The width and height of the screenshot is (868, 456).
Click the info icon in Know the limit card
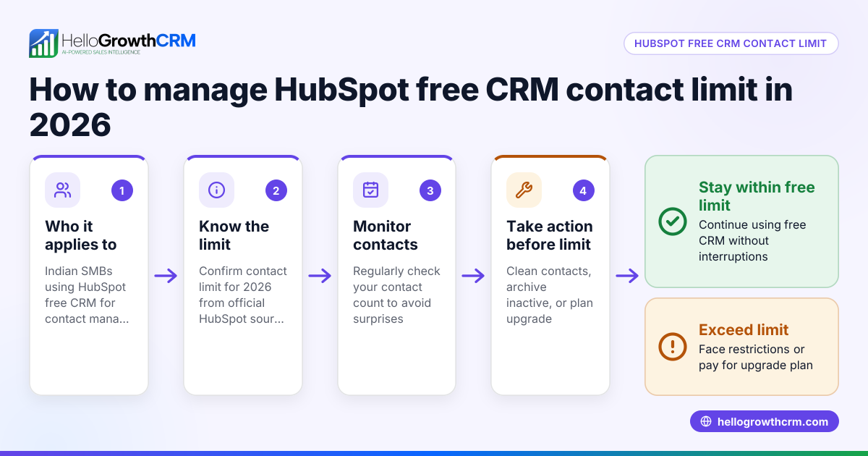click(216, 190)
